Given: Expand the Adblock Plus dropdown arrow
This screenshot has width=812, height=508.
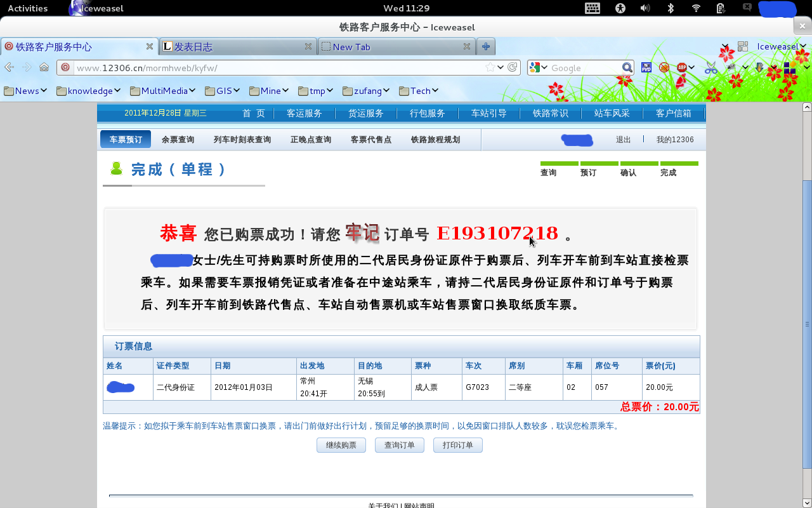Looking at the screenshot, I should (x=691, y=67).
